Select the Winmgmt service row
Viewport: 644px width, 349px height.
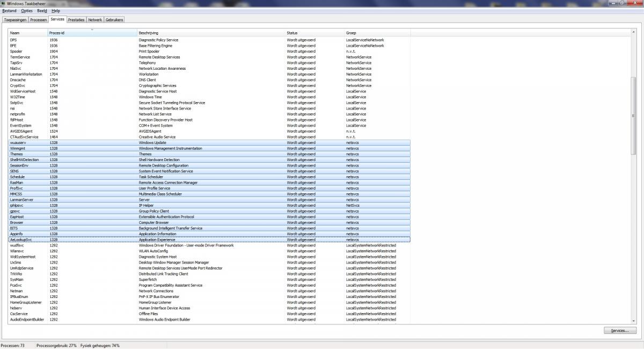click(210, 148)
